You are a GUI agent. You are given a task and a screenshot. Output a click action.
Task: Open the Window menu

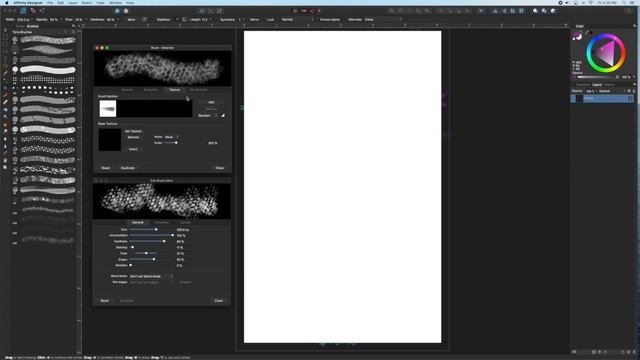(x=116, y=2)
